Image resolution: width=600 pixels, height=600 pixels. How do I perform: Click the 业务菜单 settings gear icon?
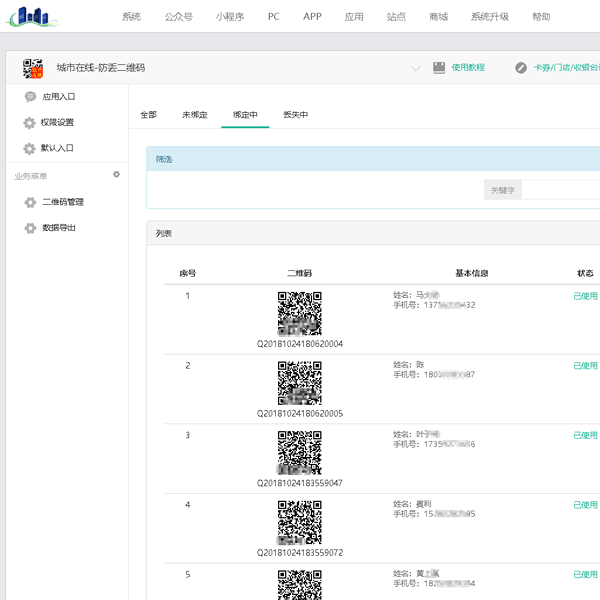click(116, 174)
